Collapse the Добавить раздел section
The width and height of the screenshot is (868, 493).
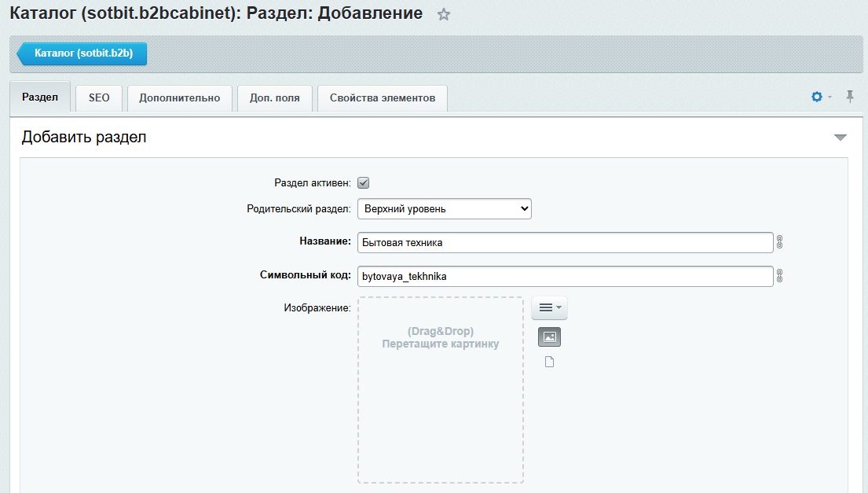tap(841, 138)
